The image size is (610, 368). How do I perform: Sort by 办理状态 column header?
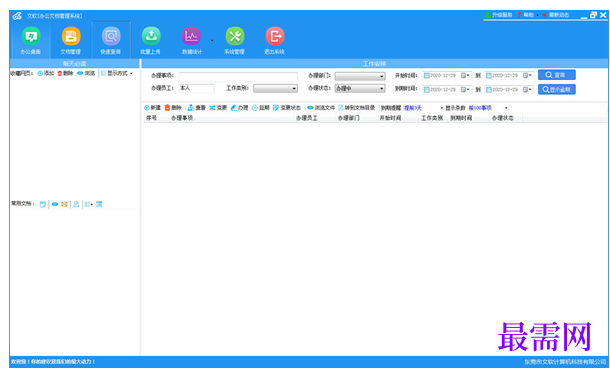(x=506, y=118)
